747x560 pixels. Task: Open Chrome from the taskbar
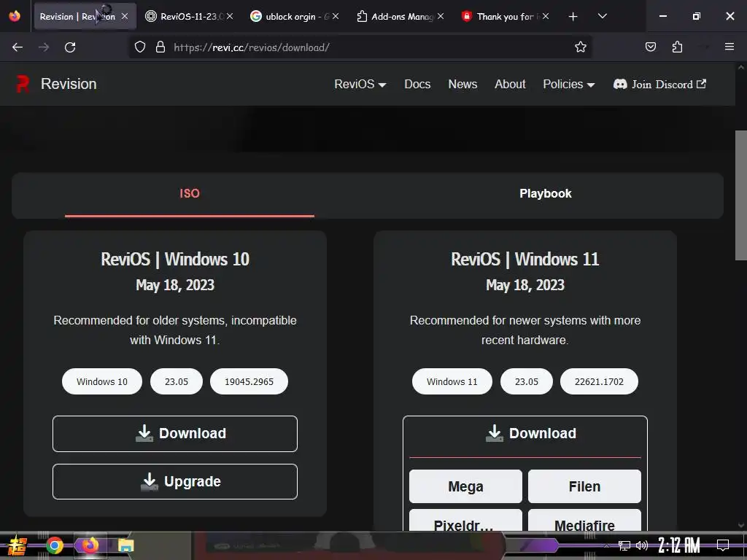point(54,545)
